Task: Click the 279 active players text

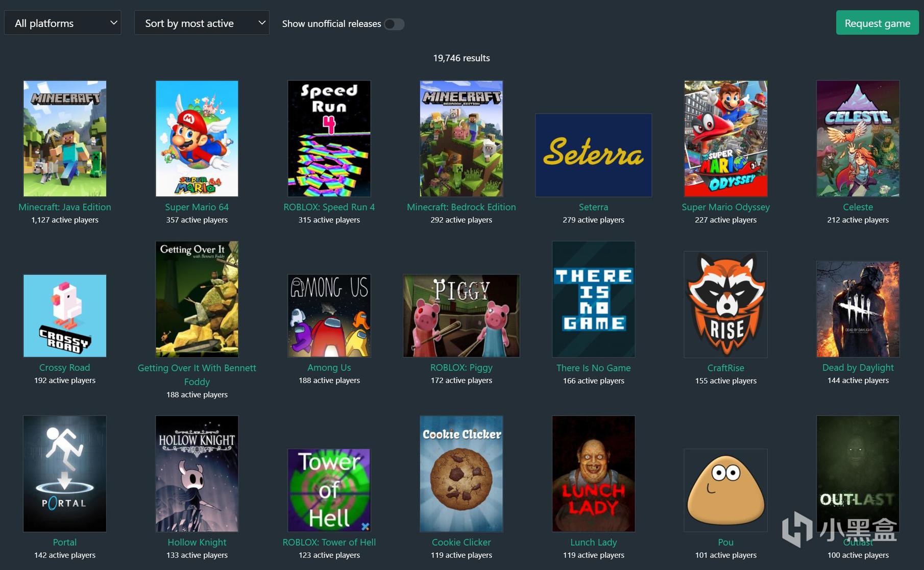Action: (594, 220)
